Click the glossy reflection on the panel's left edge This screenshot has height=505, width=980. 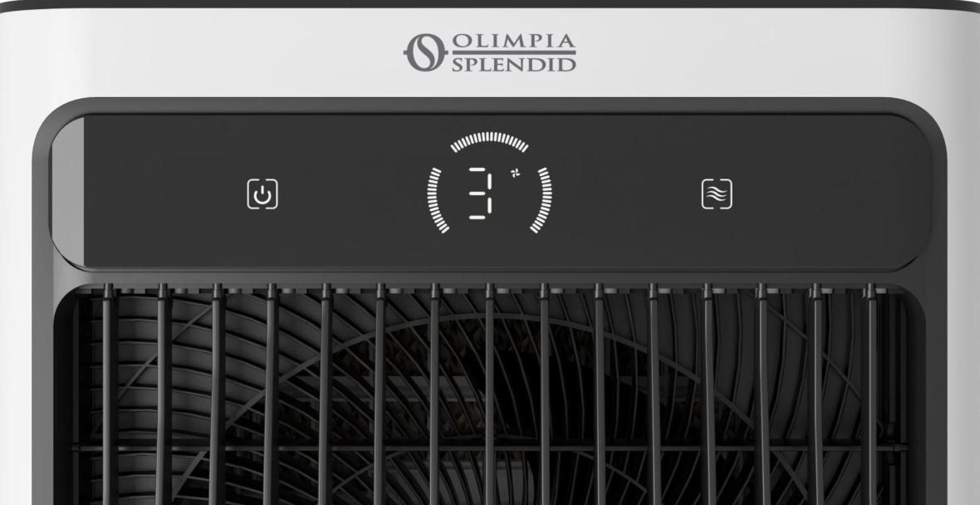point(67,191)
